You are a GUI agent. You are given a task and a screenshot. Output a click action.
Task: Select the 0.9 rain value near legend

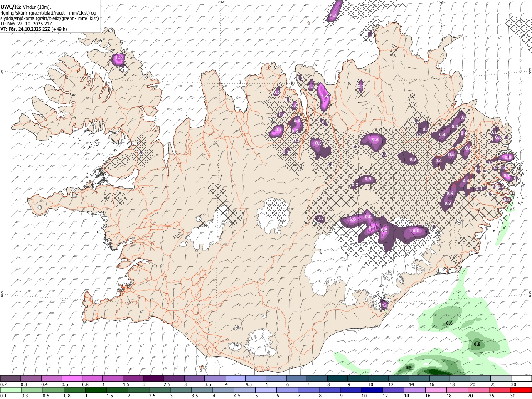coord(409,367)
